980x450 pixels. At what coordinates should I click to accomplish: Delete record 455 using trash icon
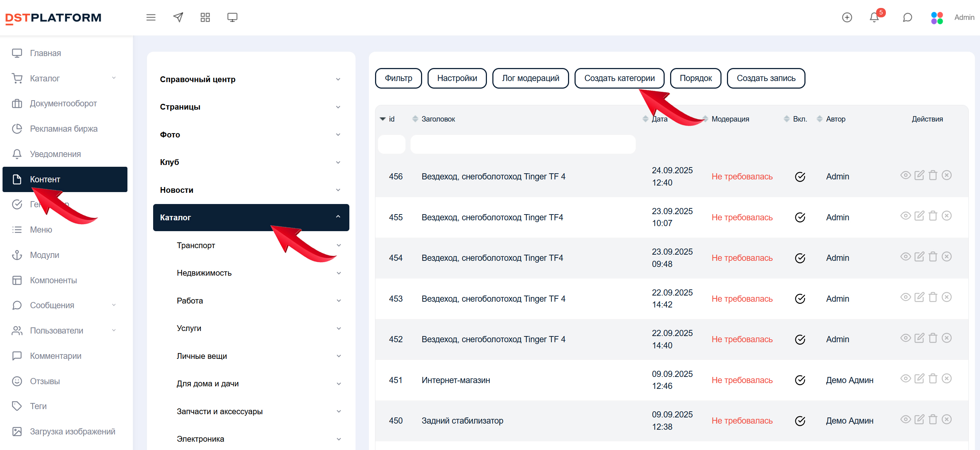pos(933,216)
